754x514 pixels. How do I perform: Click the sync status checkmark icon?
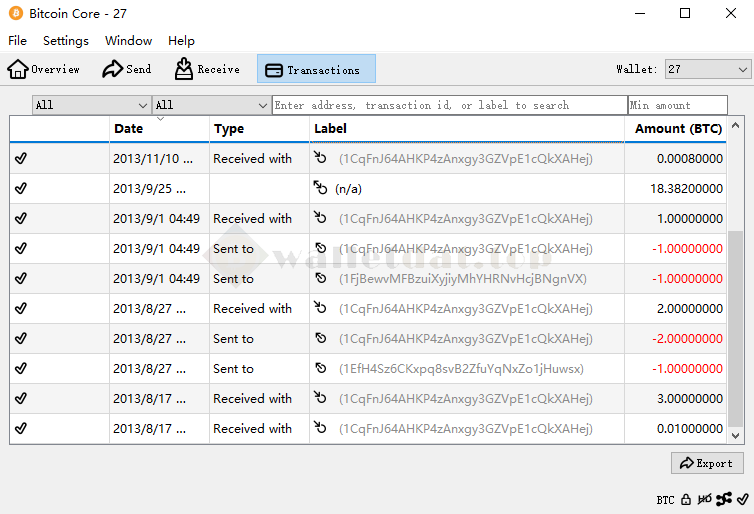pos(742,499)
